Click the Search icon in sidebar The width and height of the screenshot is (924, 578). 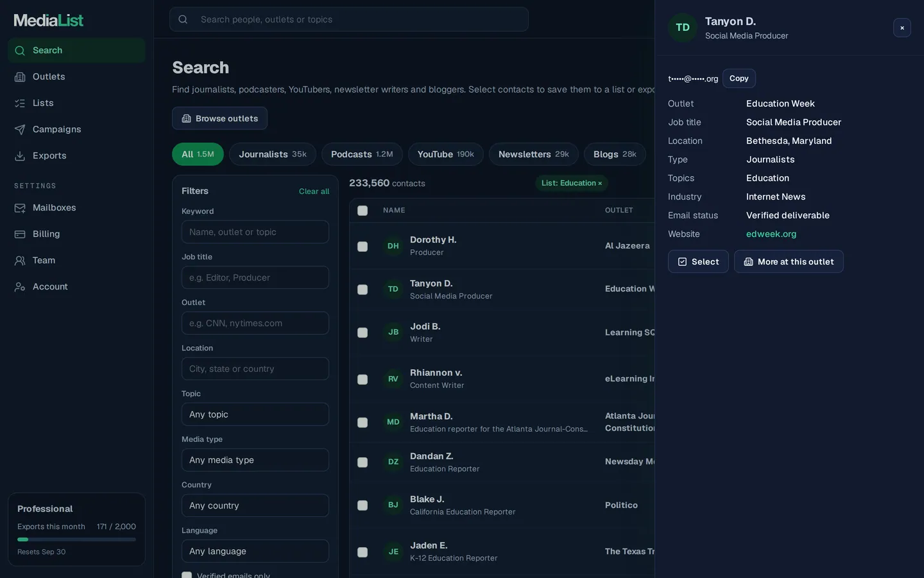[20, 51]
